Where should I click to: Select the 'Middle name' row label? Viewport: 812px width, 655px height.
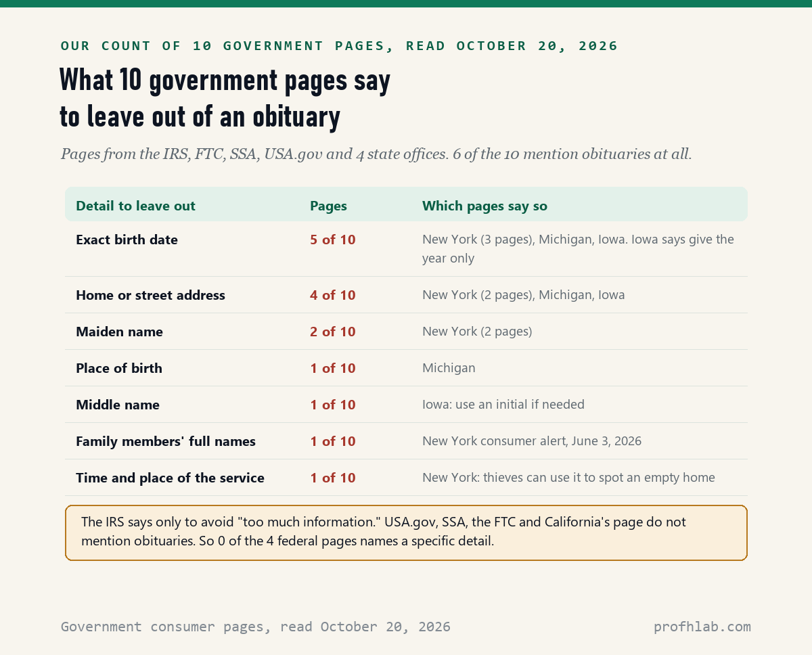click(118, 405)
